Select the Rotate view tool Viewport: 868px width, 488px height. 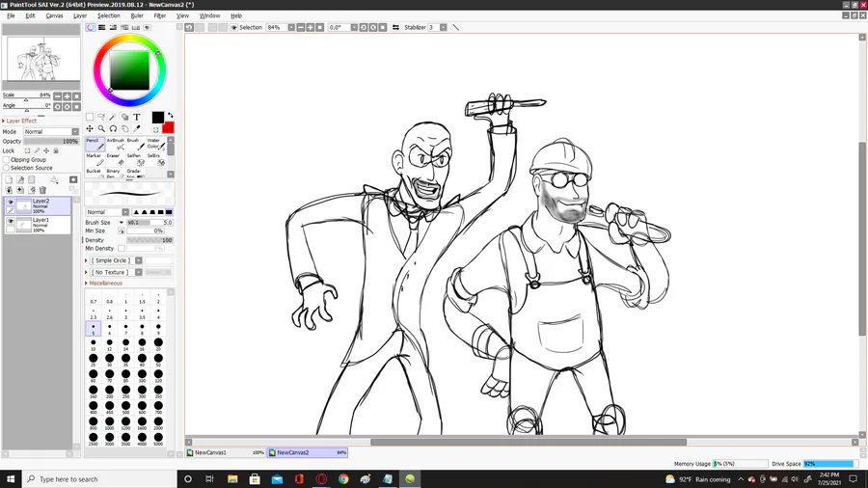[x=113, y=128]
